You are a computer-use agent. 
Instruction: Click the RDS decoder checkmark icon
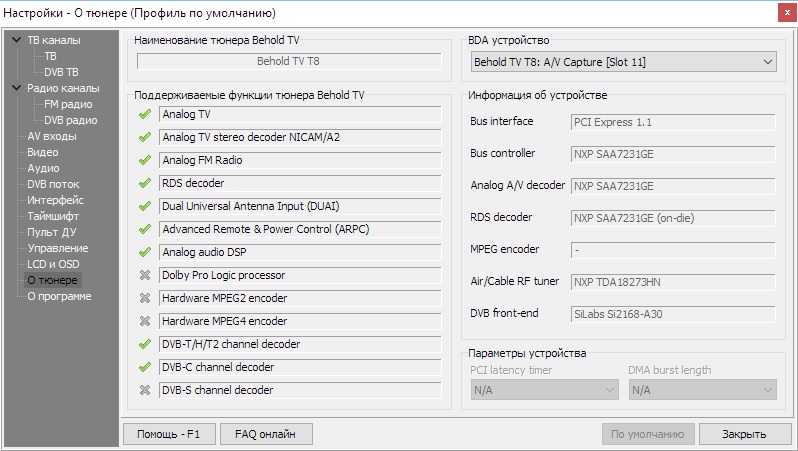click(x=145, y=183)
